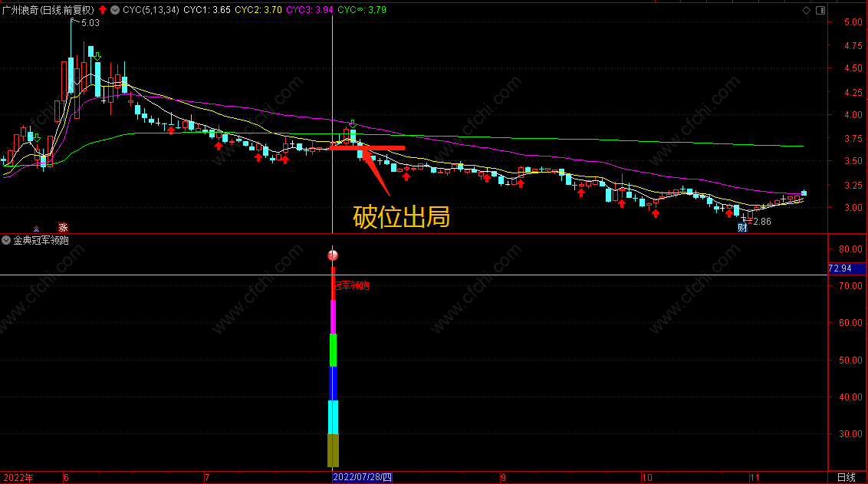Click month 11 on the time axis
This screenshot has width=868, height=484.
click(x=755, y=478)
